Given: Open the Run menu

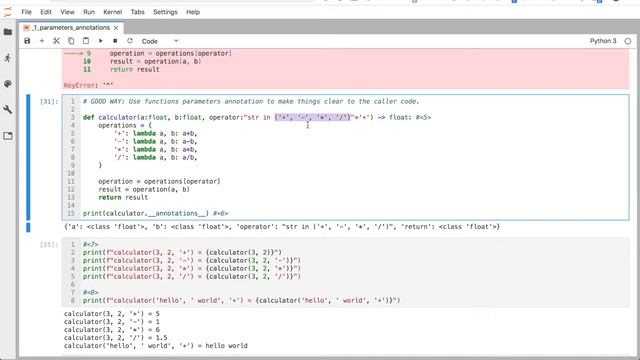Looking at the screenshot, I should (x=89, y=12).
